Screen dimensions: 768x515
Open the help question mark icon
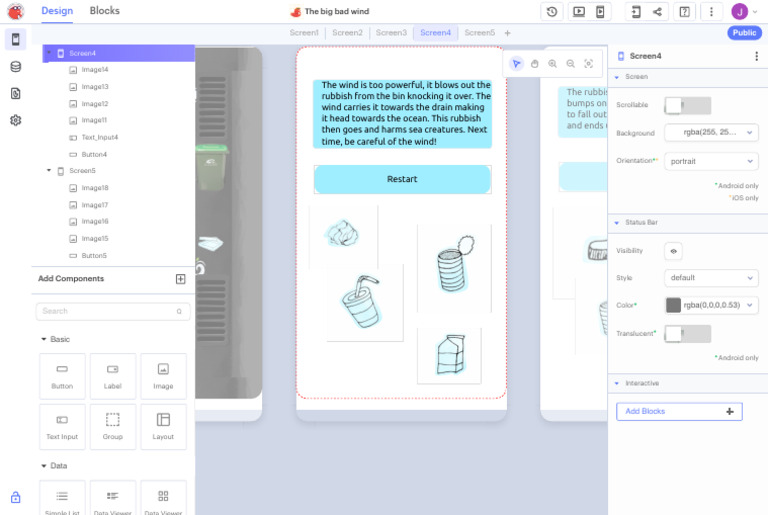click(x=685, y=12)
